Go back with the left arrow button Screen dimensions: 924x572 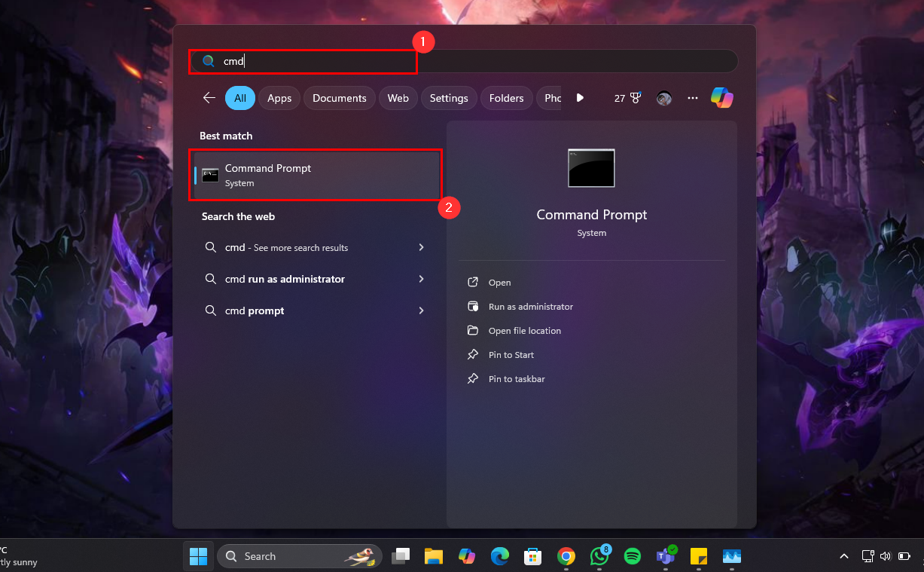[209, 98]
